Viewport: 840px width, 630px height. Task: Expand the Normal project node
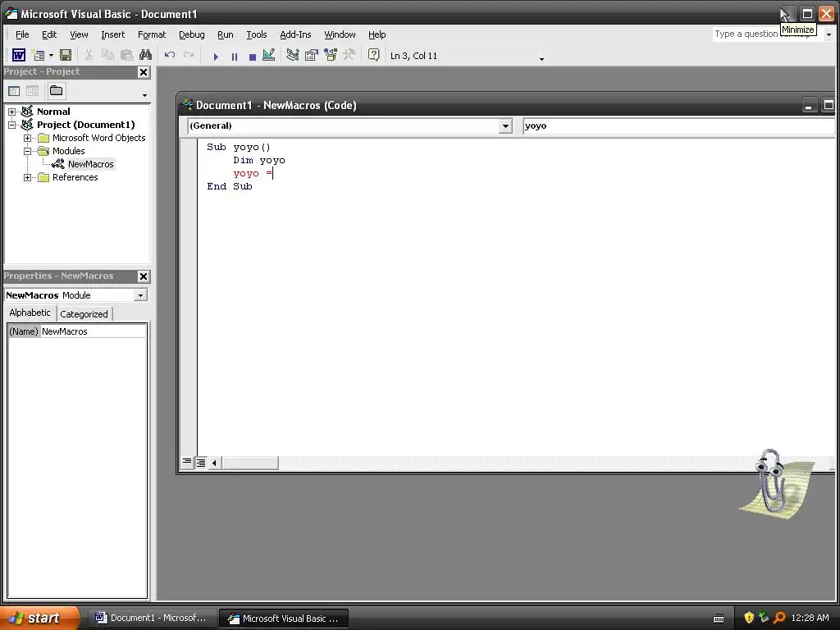tap(11, 112)
